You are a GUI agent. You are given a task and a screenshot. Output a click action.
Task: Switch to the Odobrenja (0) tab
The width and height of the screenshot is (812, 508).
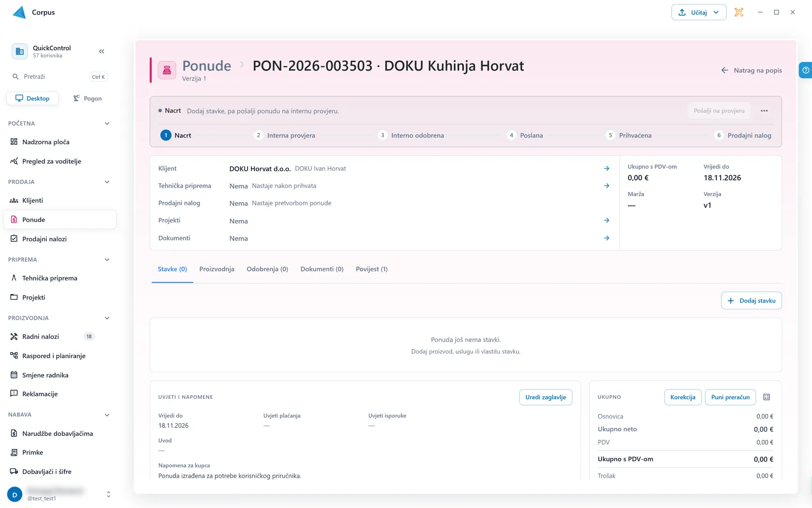(267, 269)
